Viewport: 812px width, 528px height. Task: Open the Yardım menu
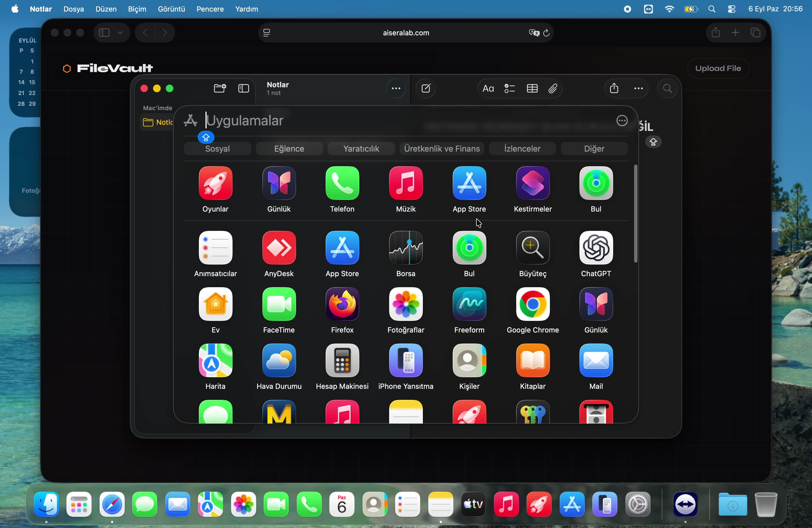pos(246,9)
